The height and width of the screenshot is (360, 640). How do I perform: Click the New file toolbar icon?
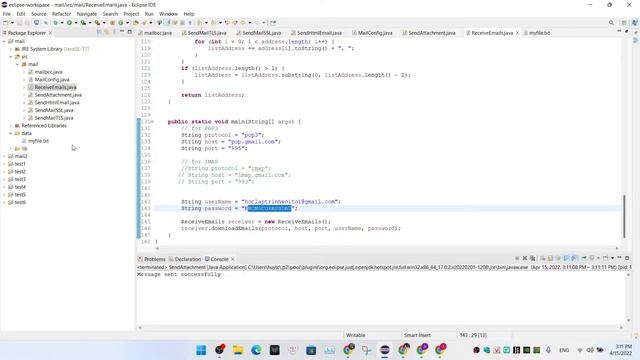(6, 23)
